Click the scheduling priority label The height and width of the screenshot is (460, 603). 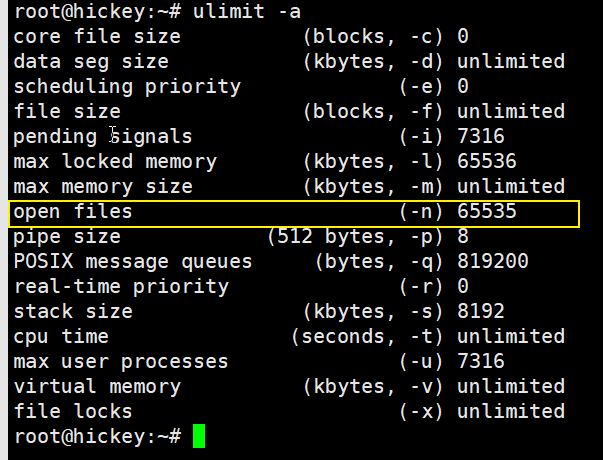[x=127, y=86]
